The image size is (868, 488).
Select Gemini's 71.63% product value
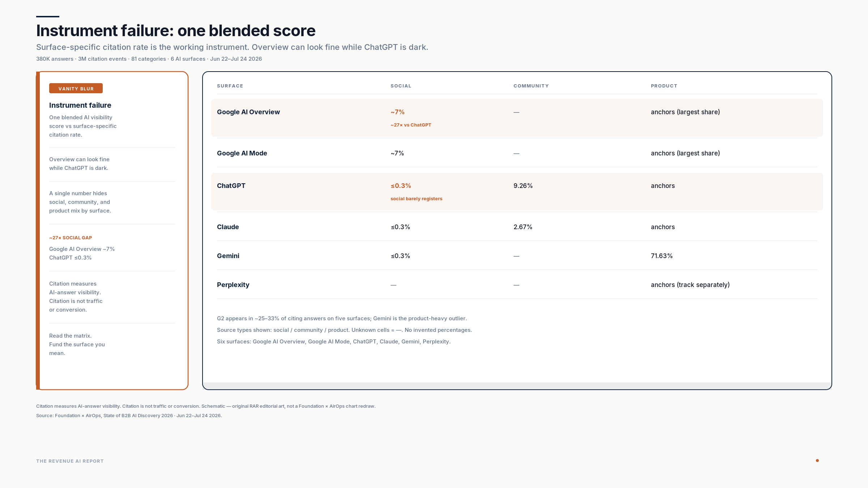662,256
